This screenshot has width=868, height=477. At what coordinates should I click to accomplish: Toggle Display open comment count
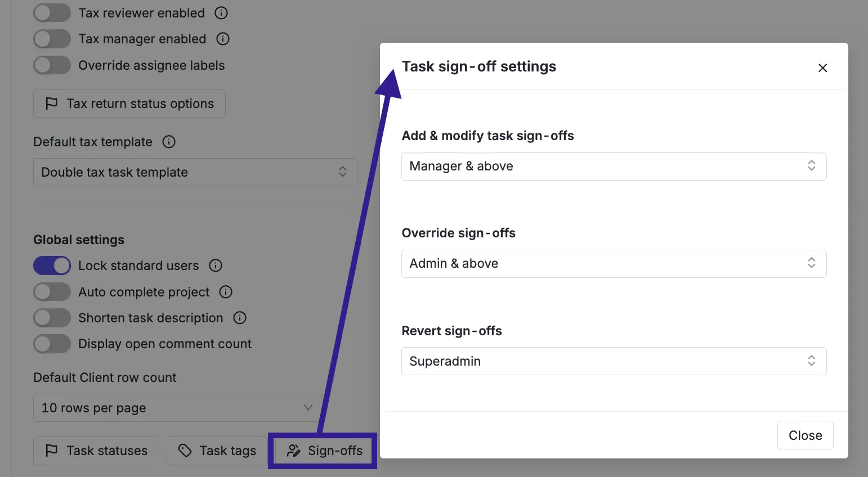pyautogui.click(x=52, y=344)
